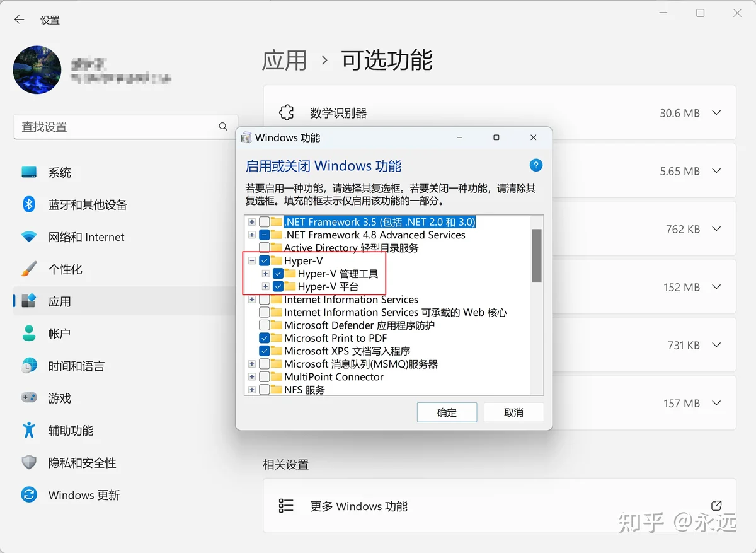Open 个性化 settings page
This screenshot has height=553, width=756.
pyautogui.click(x=125, y=269)
